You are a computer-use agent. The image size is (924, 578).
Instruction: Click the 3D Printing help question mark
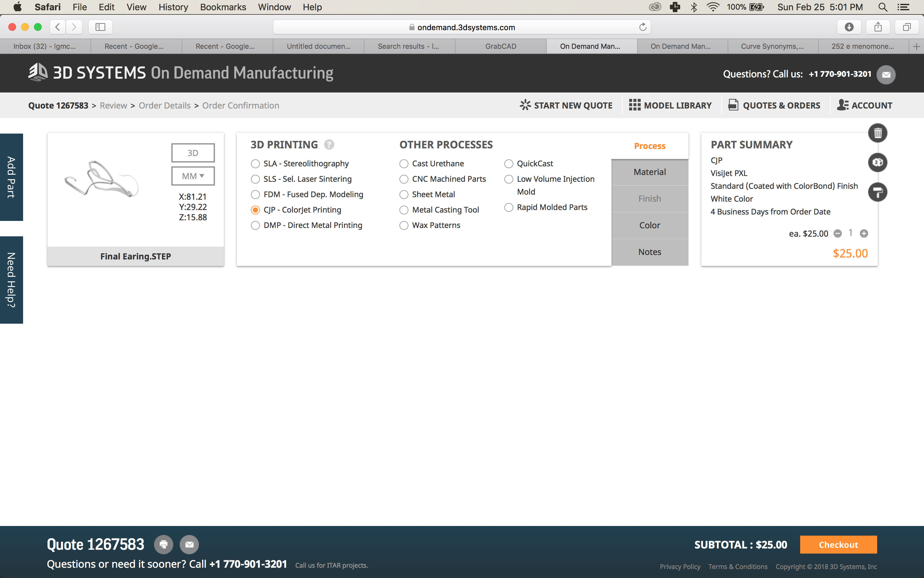[329, 144]
